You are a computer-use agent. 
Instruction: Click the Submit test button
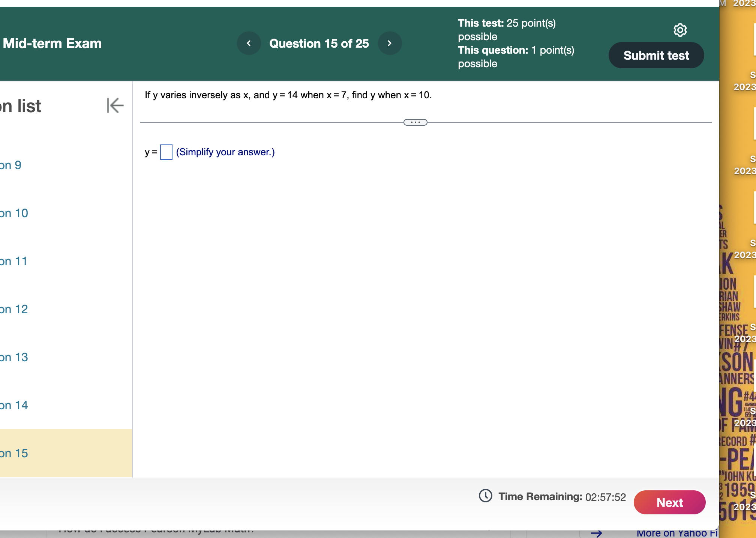click(x=656, y=55)
